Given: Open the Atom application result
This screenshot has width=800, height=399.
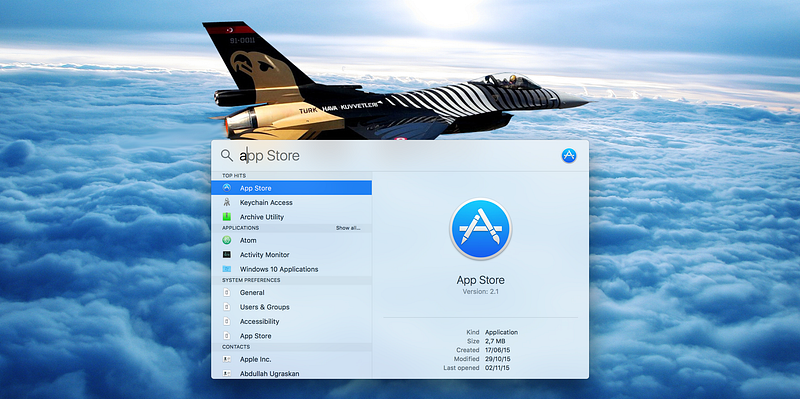Looking at the screenshot, I should tap(291, 240).
